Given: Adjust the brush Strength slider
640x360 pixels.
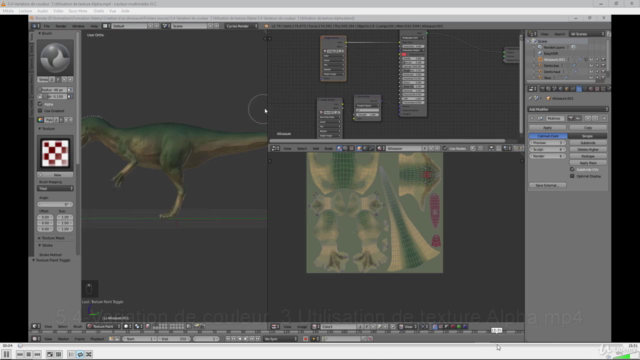Looking at the screenshot, I should [x=55, y=96].
